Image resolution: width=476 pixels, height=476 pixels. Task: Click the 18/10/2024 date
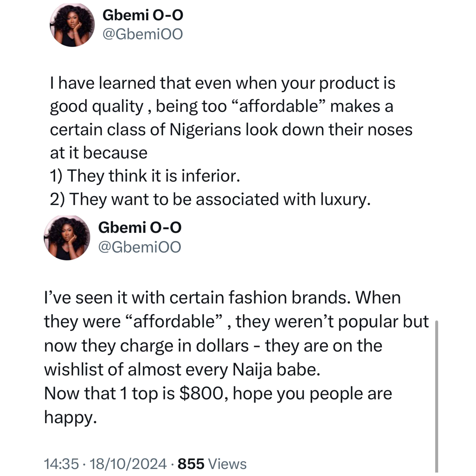(128, 464)
